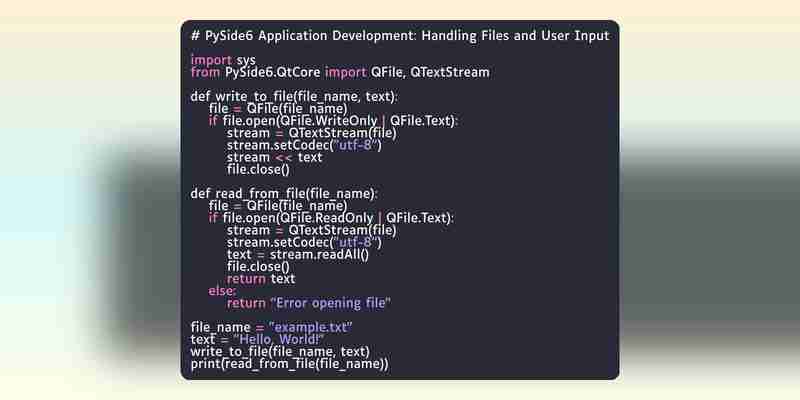The image size is (800, 400).
Task: Click the "return text" line
Action: tap(261, 279)
